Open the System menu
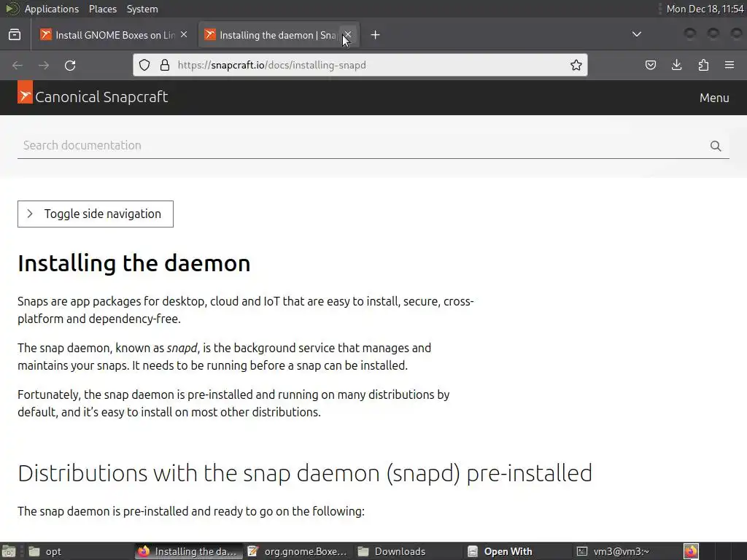747x560 pixels. [x=142, y=9]
